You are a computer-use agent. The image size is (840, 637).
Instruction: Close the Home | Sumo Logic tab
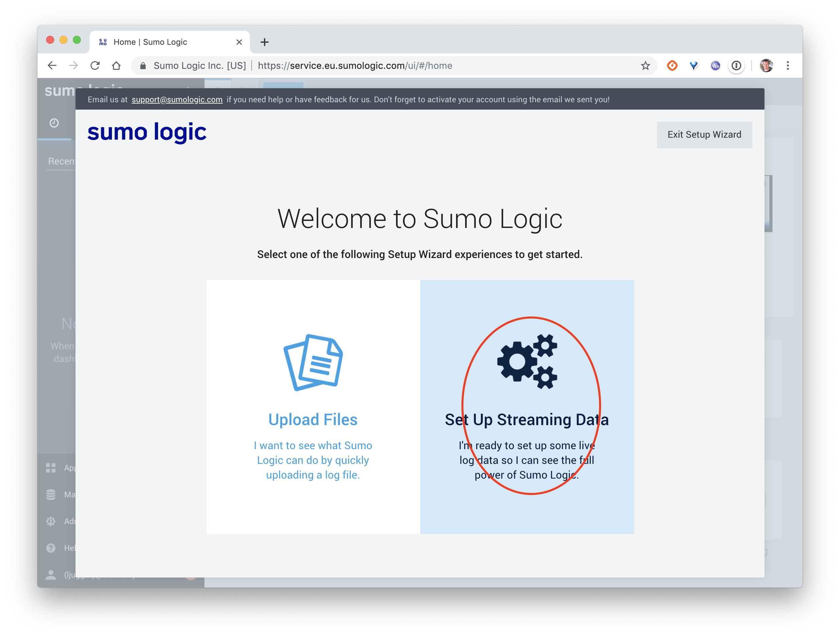[239, 42]
